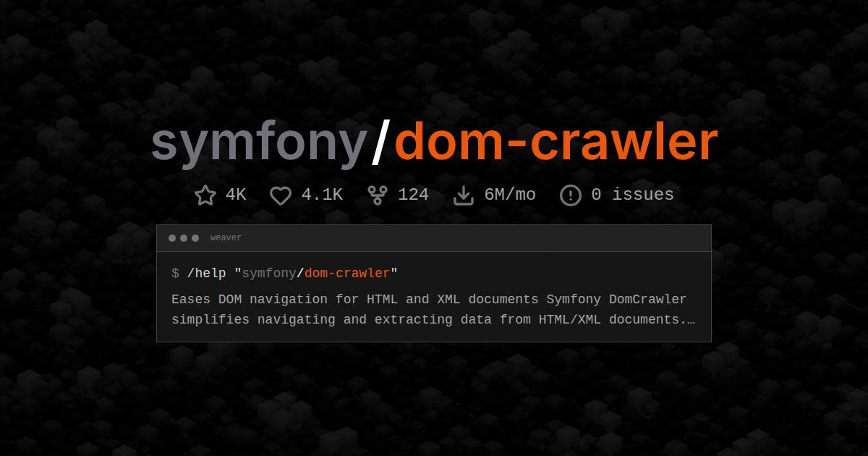Screen dimensions: 868x456
Task: Click the description line starting "Eases DOM"
Action: tap(429, 300)
